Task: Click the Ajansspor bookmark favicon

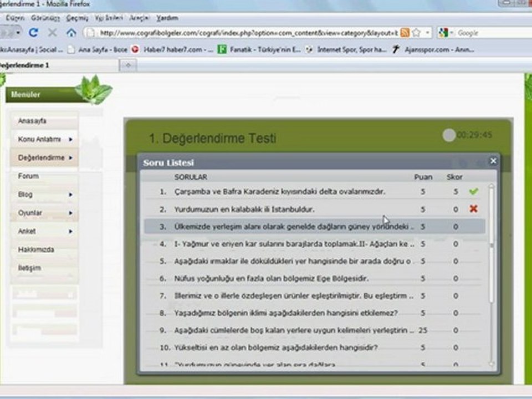Action: (x=396, y=49)
